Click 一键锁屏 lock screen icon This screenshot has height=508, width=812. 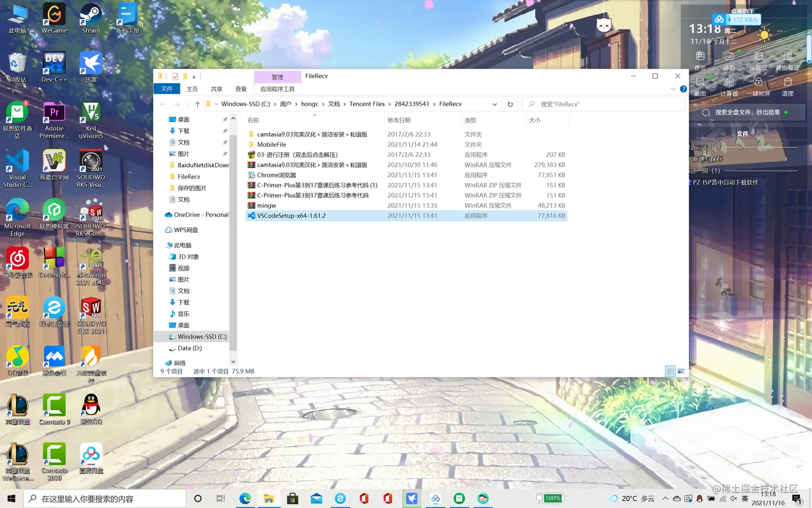click(x=758, y=87)
